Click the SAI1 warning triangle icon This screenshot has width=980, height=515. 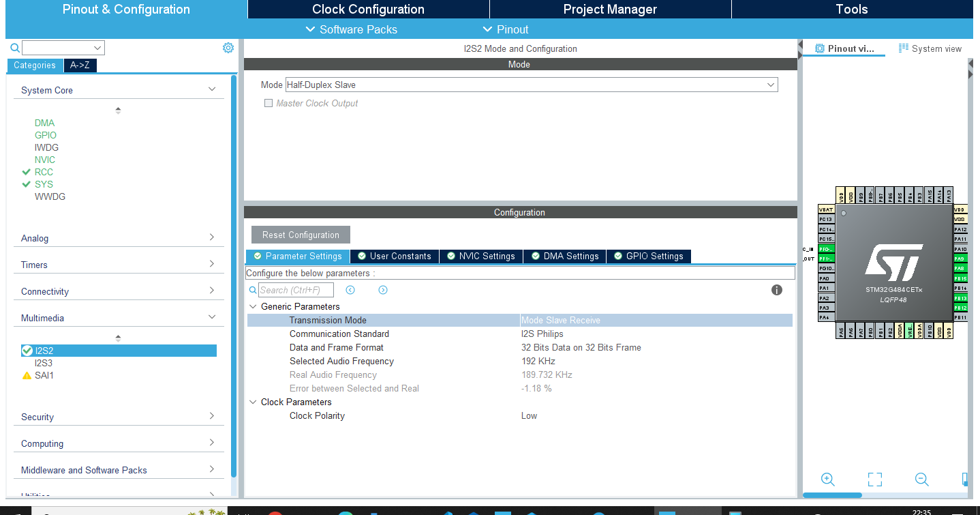pyautogui.click(x=27, y=376)
